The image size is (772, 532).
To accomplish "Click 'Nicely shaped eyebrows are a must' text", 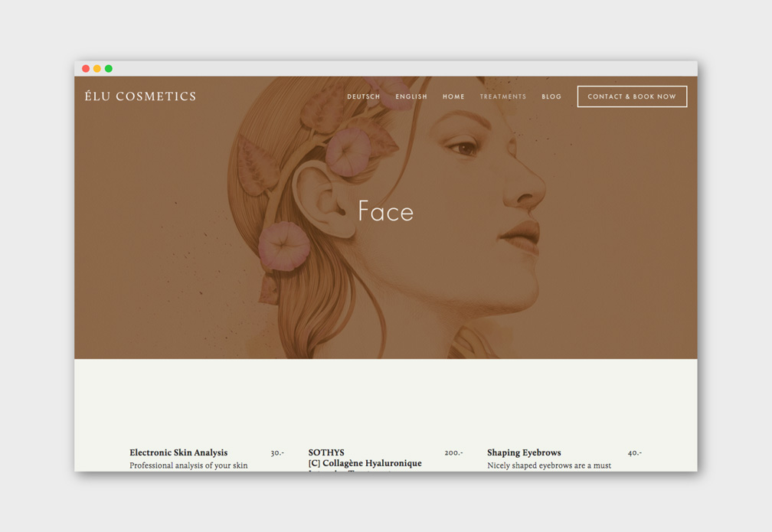I will click(x=549, y=465).
